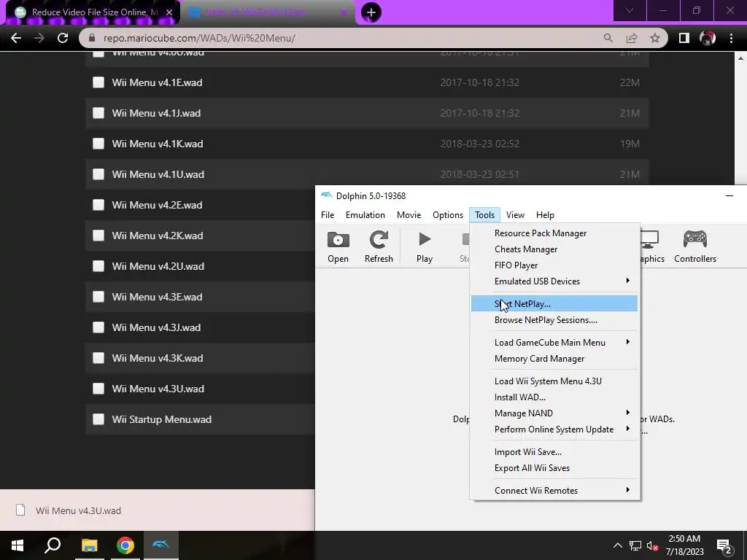
Task: Open a new Chrome tab
Action: 371,12
